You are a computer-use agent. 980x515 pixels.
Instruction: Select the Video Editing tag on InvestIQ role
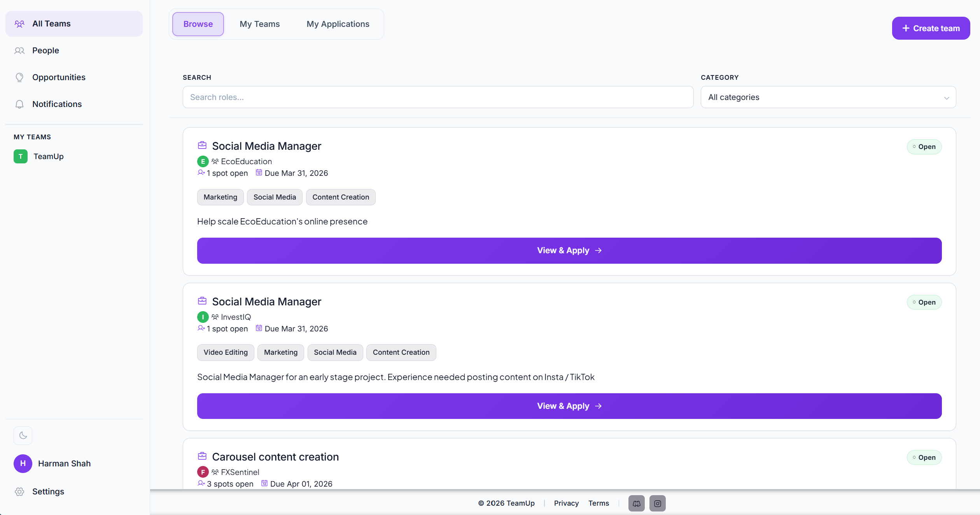click(226, 352)
